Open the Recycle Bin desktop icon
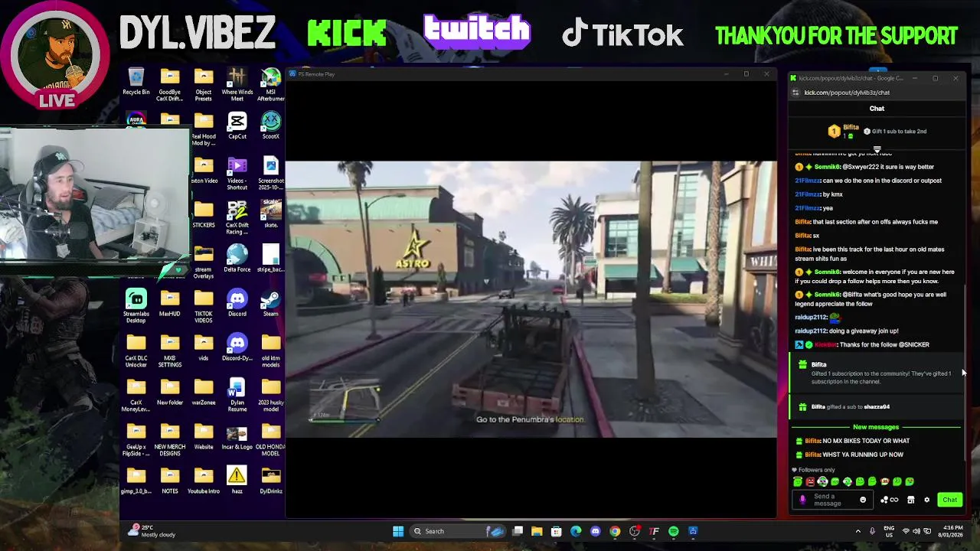 (x=136, y=83)
